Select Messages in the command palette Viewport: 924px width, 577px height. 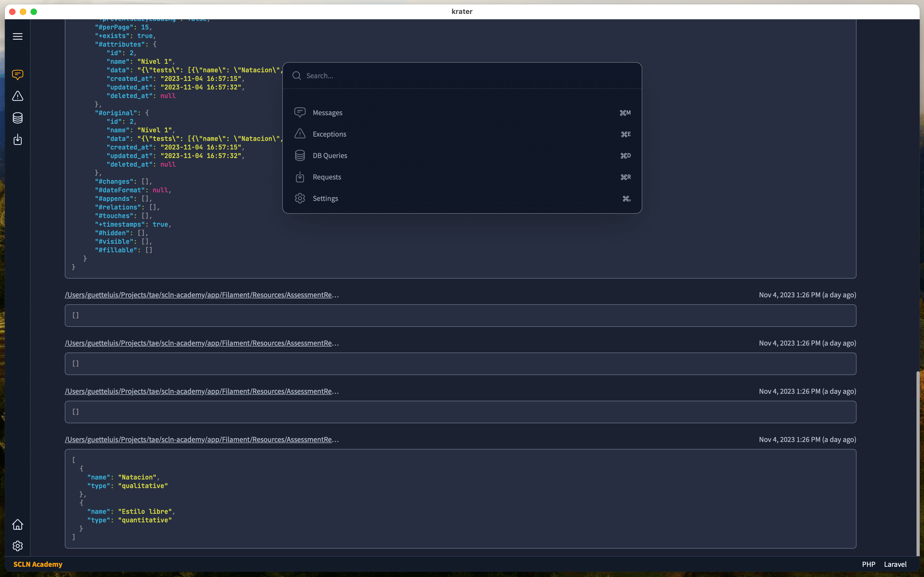coord(462,113)
